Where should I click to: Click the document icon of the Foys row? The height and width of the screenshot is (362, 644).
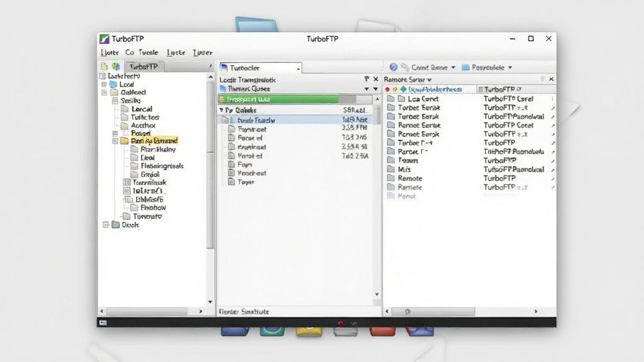(x=231, y=164)
